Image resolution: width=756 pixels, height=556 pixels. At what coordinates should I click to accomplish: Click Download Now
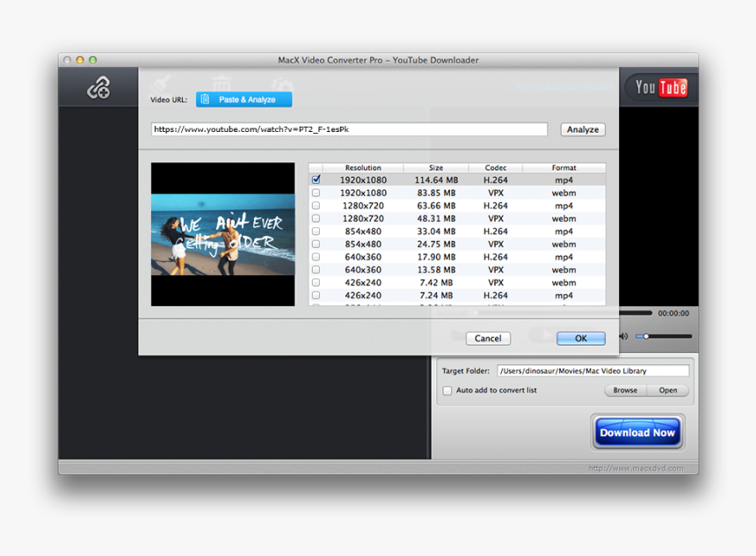click(637, 433)
